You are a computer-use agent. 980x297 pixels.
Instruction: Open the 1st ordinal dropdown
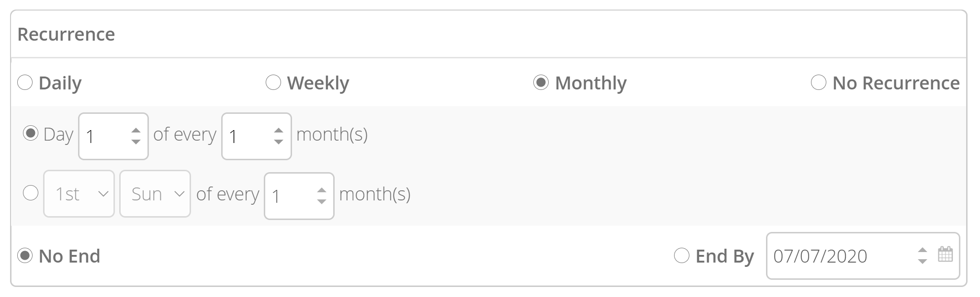pos(79,194)
